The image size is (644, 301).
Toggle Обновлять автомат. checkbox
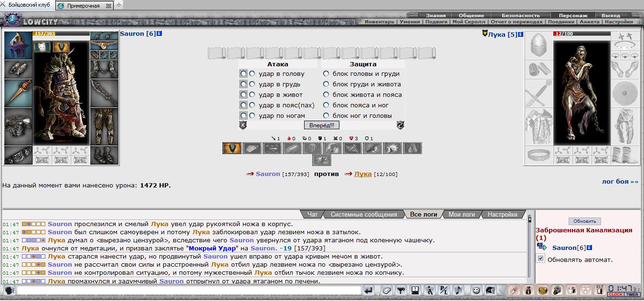point(541,259)
